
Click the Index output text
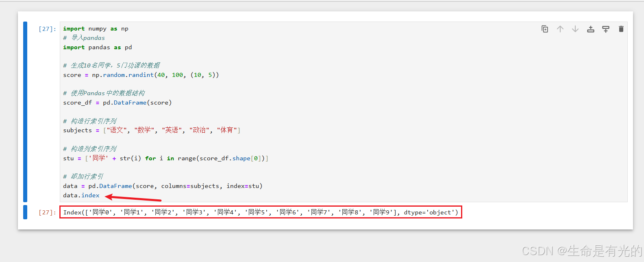(x=261, y=212)
